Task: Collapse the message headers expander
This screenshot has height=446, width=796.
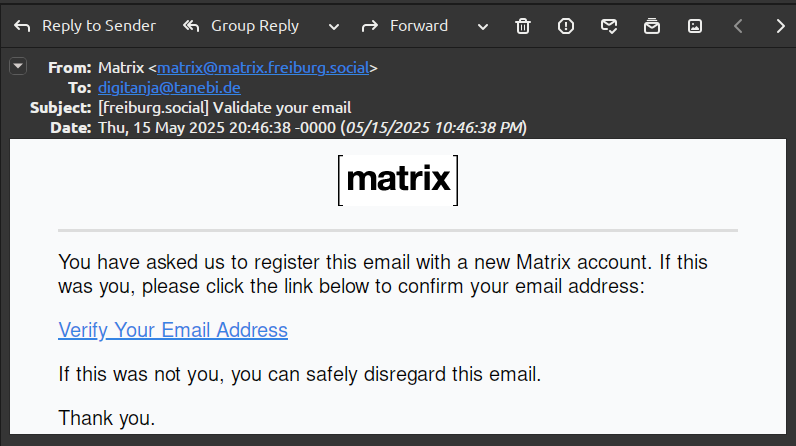Action: [x=18, y=66]
